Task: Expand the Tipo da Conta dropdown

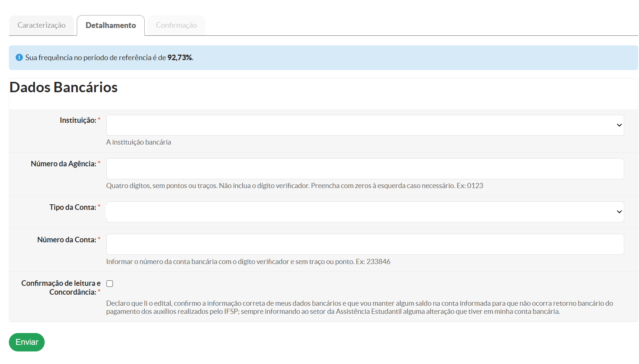Action: coord(365,212)
